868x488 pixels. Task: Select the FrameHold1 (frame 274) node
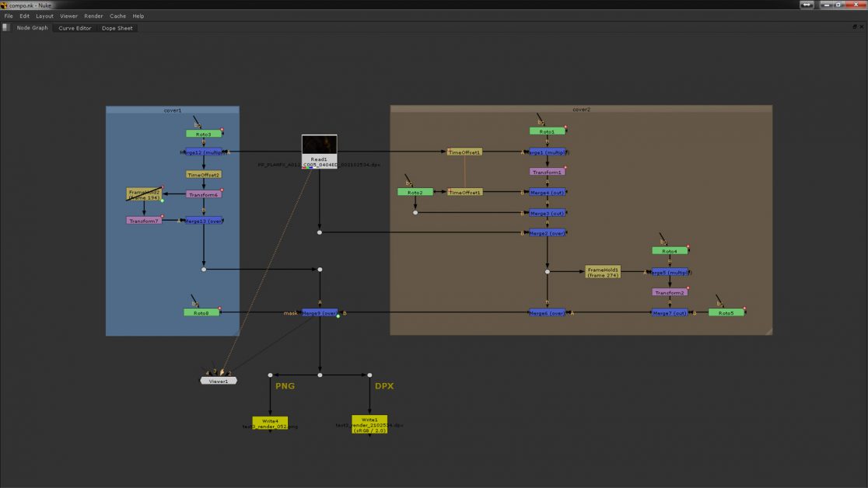coord(603,272)
